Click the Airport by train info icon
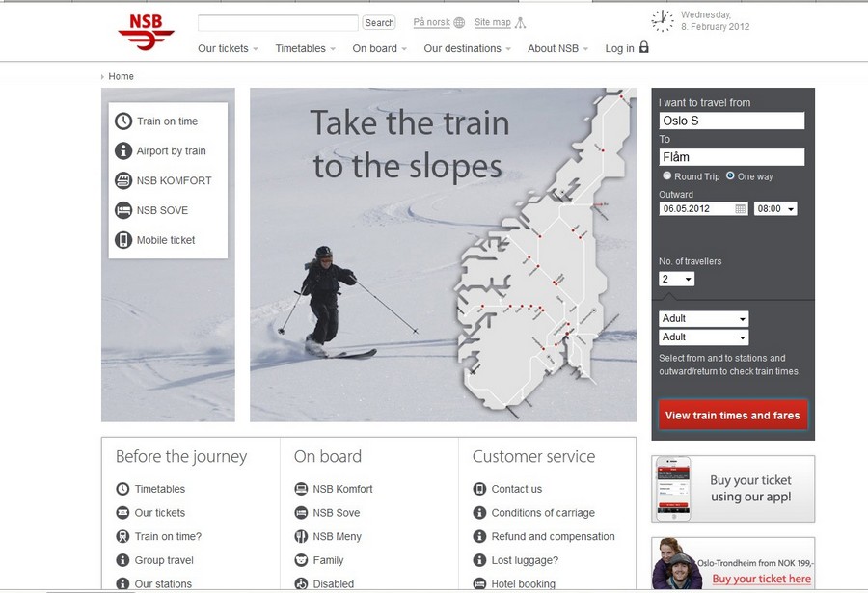Viewport: 868px width, 593px height. coord(122,150)
